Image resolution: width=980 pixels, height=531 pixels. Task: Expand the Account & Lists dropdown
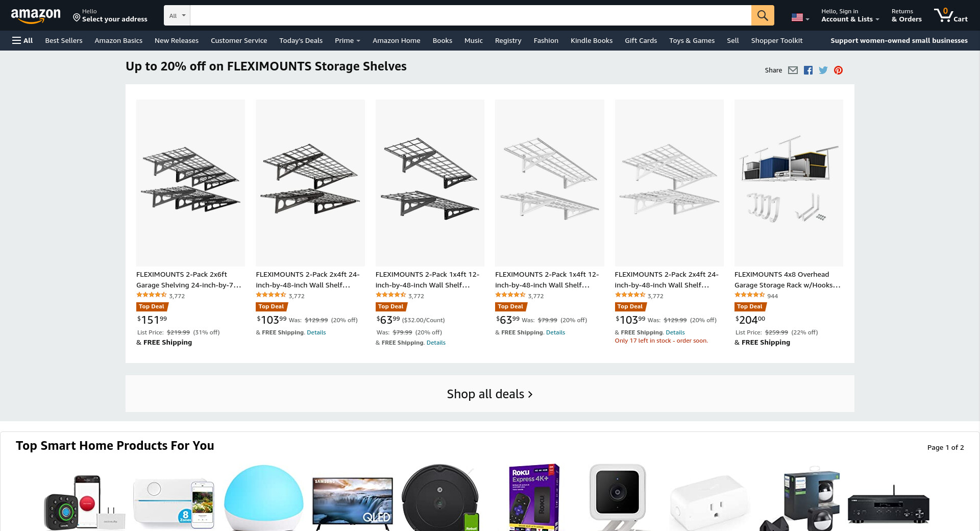tap(850, 15)
